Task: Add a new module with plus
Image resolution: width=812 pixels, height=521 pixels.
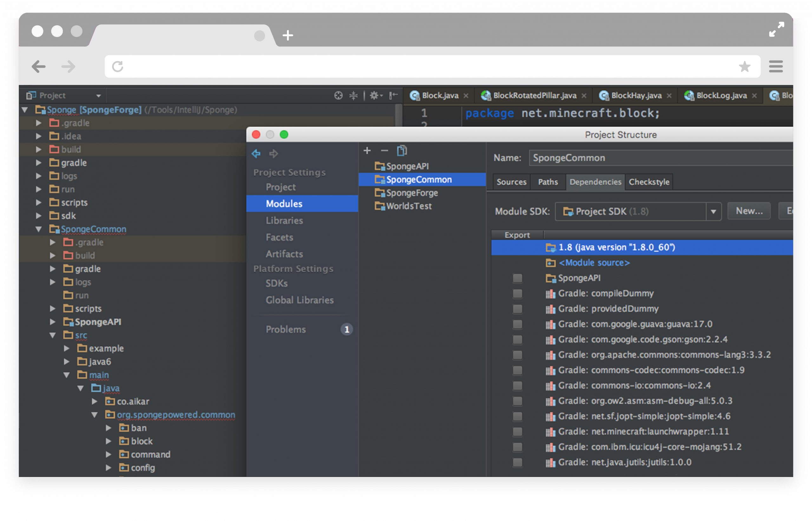Action: (367, 151)
